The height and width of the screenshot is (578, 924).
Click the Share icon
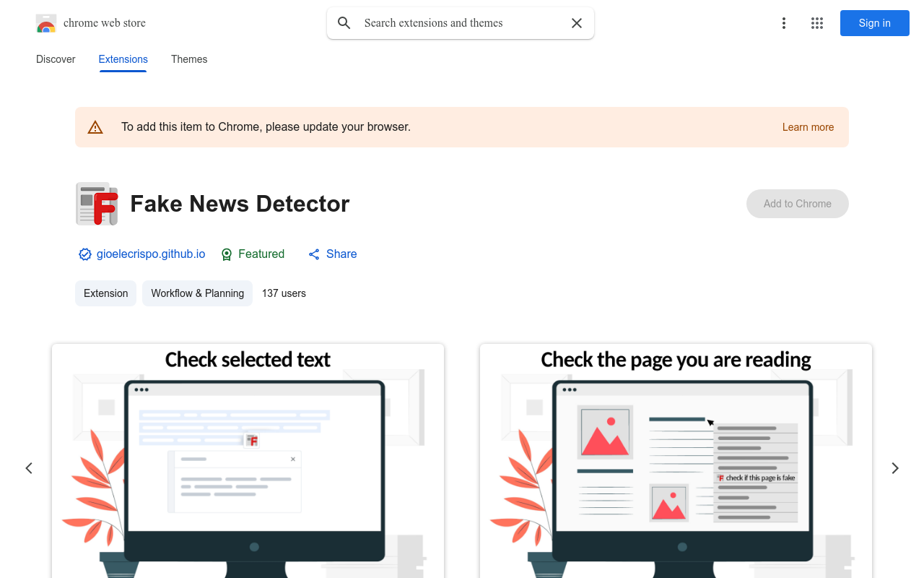[314, 254]
